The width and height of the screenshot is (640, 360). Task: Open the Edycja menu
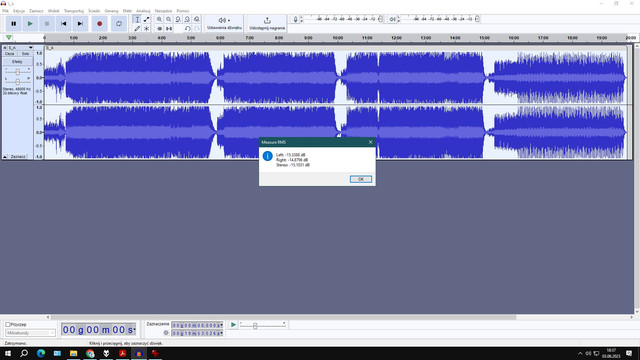[x=19, y=11]
